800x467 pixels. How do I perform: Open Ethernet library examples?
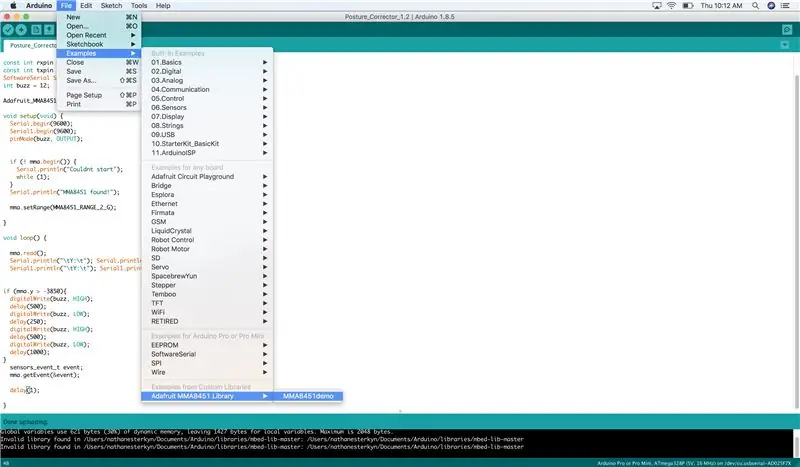coord(207,204)
